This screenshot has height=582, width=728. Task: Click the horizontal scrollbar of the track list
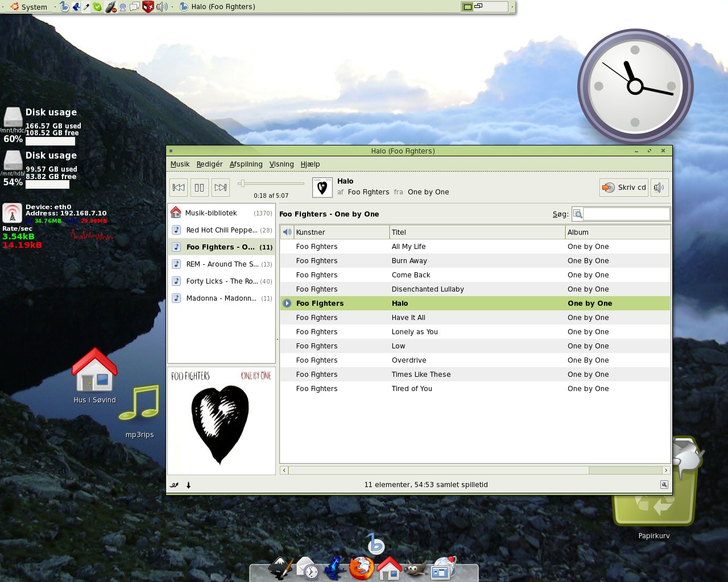[x=439, y=470]
